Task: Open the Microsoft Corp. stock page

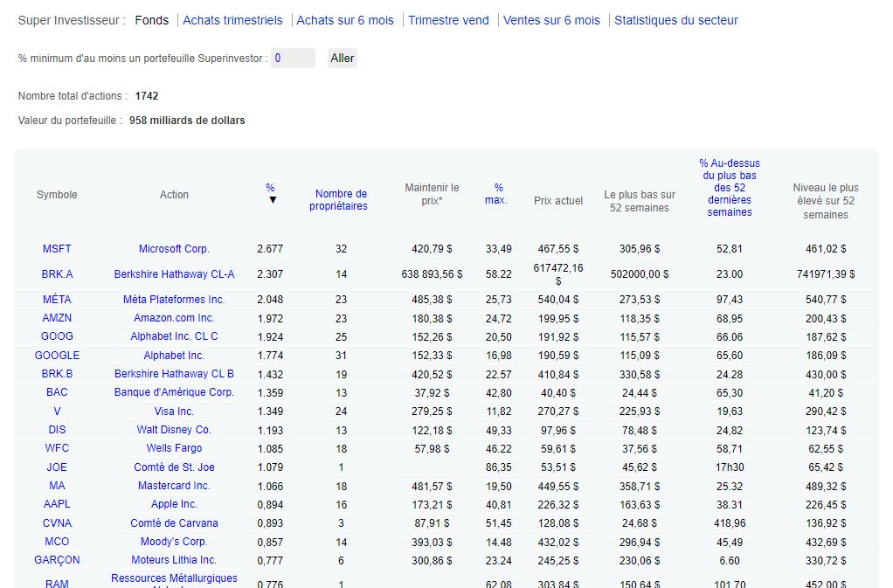Action: click(x=173, y=248)
